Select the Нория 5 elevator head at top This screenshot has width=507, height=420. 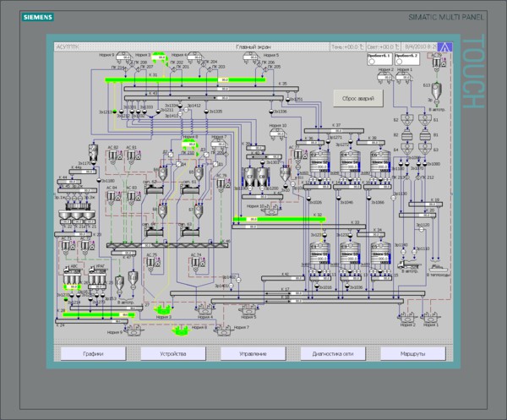[251, 57]
